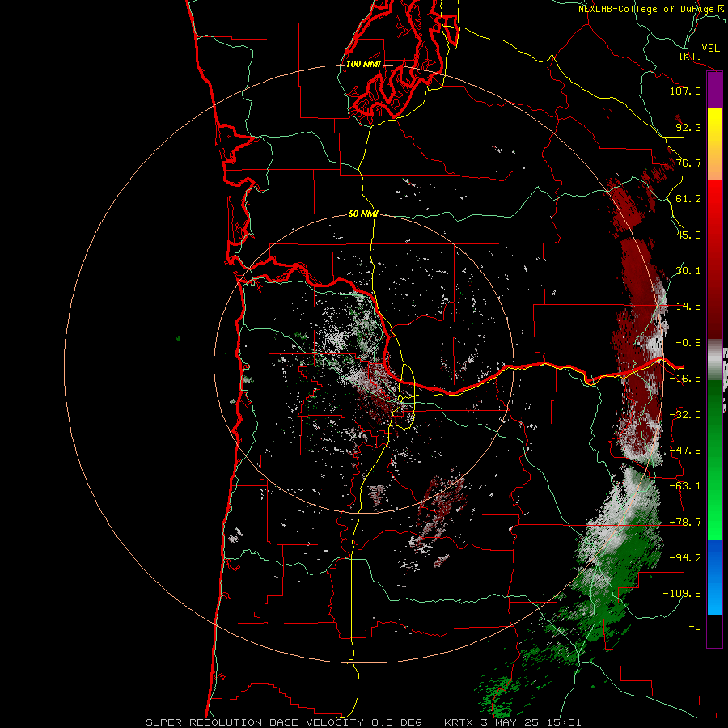Click the -0.9 velocity scale value
728x728 pixels.
pyautogui.click(x=688, y=343)
